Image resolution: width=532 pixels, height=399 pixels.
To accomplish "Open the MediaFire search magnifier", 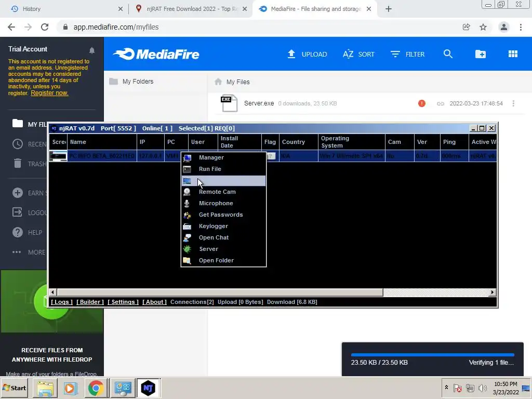I will pyautogui.click(x=448, y=54).
